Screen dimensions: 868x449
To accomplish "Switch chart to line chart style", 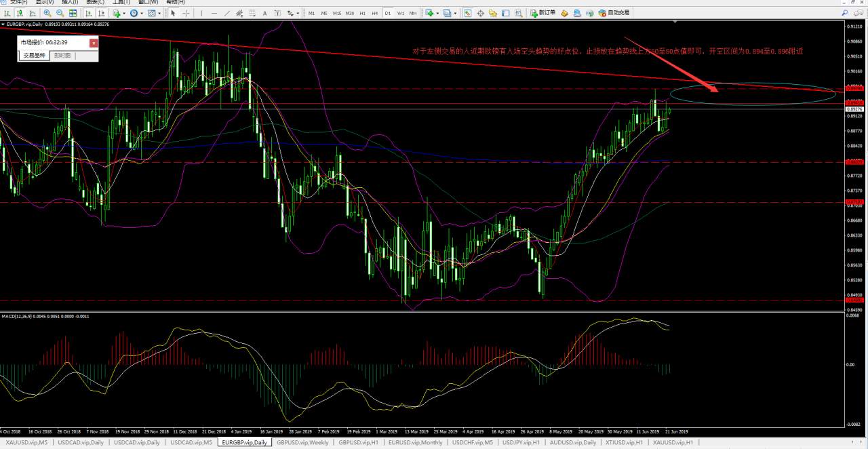I will click(33, 13).
